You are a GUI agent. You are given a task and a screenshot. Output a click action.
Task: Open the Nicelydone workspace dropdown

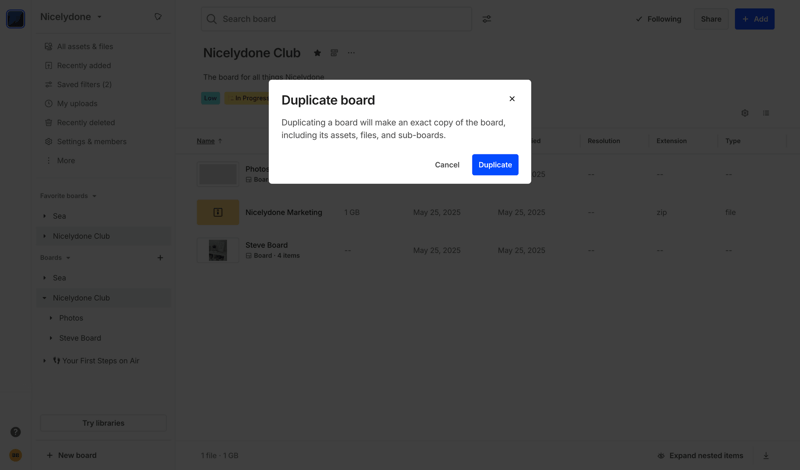click(70, 17)
